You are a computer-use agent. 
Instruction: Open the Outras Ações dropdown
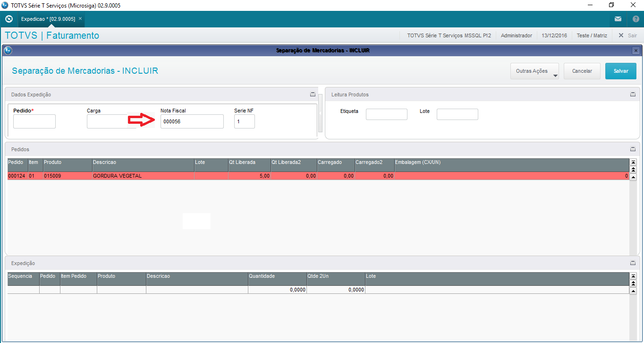click(x=534, y=71)
